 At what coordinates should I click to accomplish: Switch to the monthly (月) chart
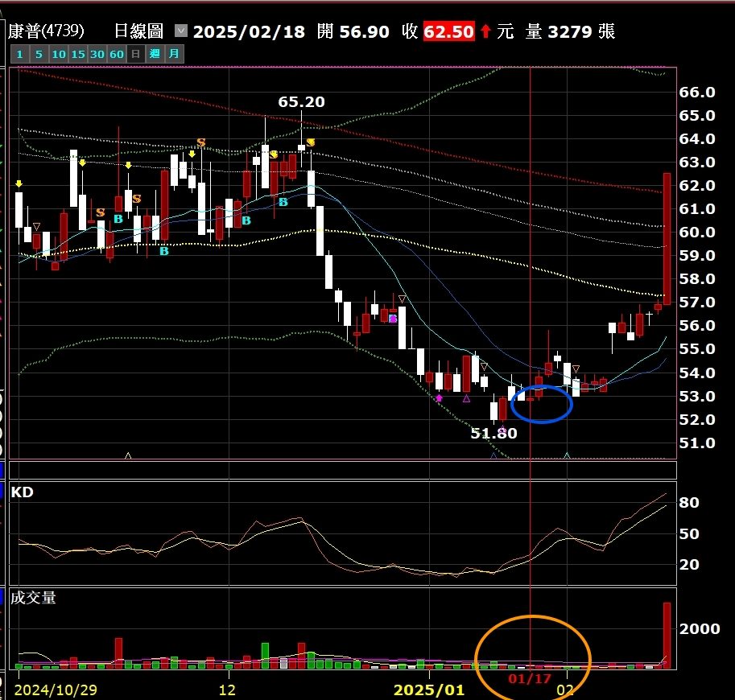[174, 54]
